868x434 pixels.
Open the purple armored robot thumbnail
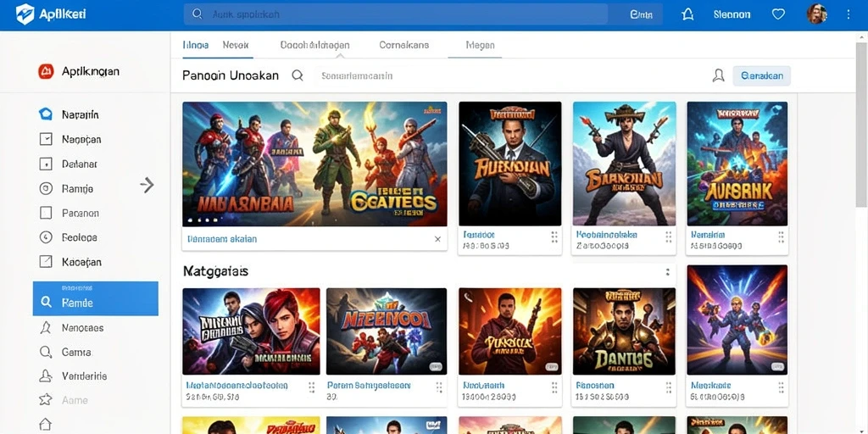pyautogui.click(x=737, y=320)
